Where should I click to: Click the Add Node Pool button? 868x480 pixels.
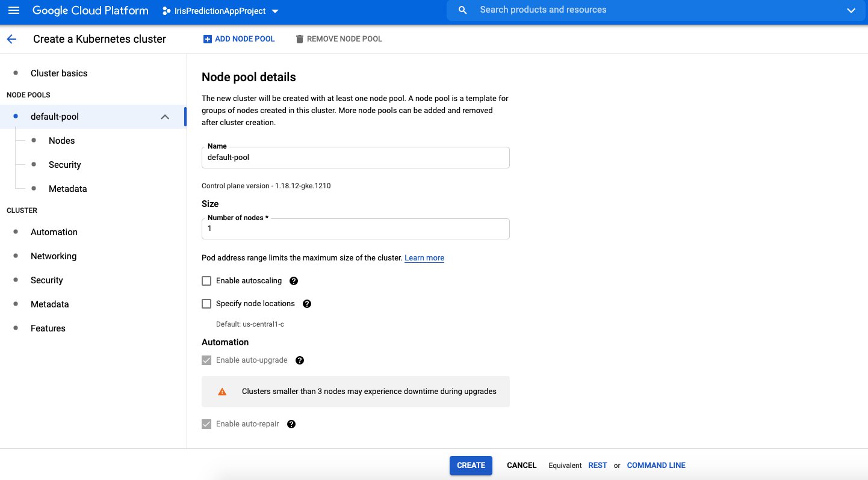239,39
